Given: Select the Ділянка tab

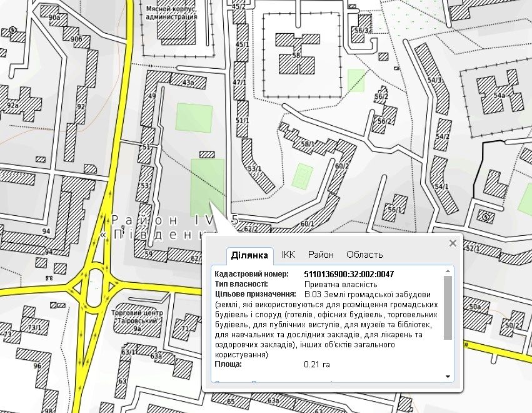Looking at the screenshot, I should 249,255.
